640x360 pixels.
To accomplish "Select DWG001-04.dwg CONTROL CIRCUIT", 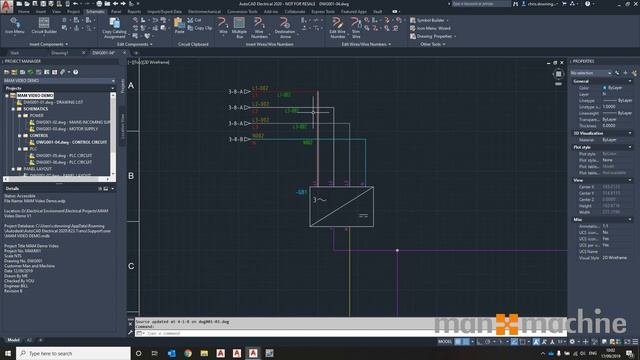I will 71,142.
